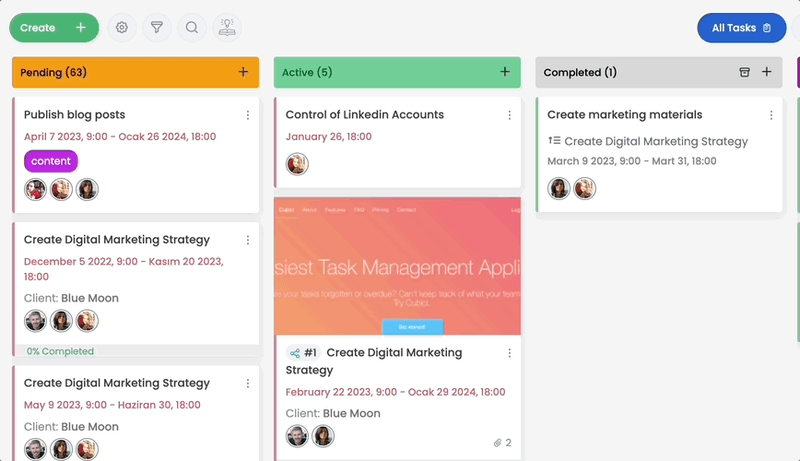
Task: Click second avatar on #1 Create Digital Marketing Strategy
Action: (323, 437)
